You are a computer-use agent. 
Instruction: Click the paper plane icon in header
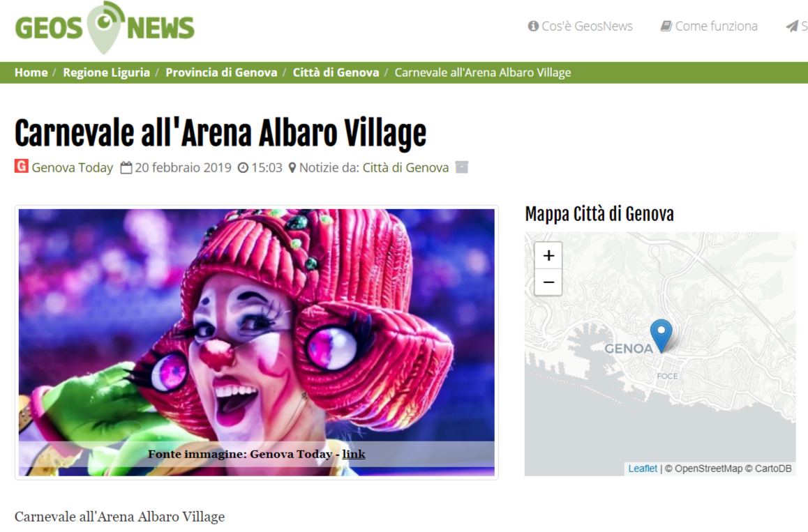click(x=791, y=26)
